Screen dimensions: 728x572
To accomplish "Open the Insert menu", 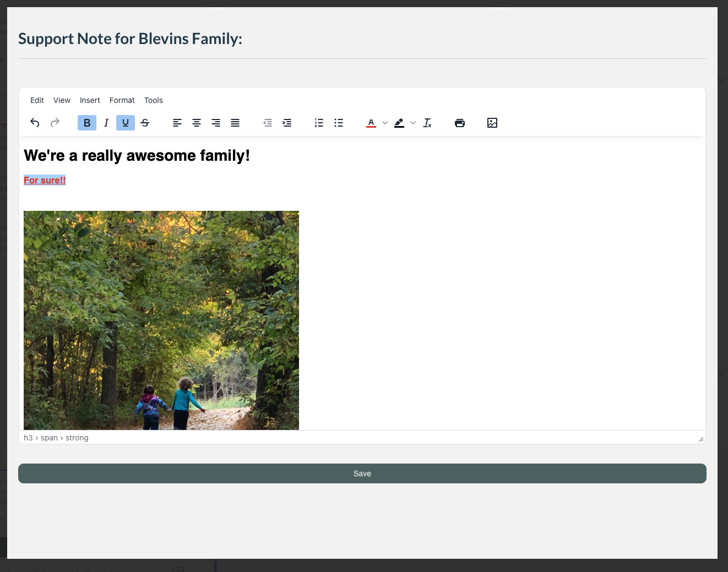I will click(x=90, y=100).
